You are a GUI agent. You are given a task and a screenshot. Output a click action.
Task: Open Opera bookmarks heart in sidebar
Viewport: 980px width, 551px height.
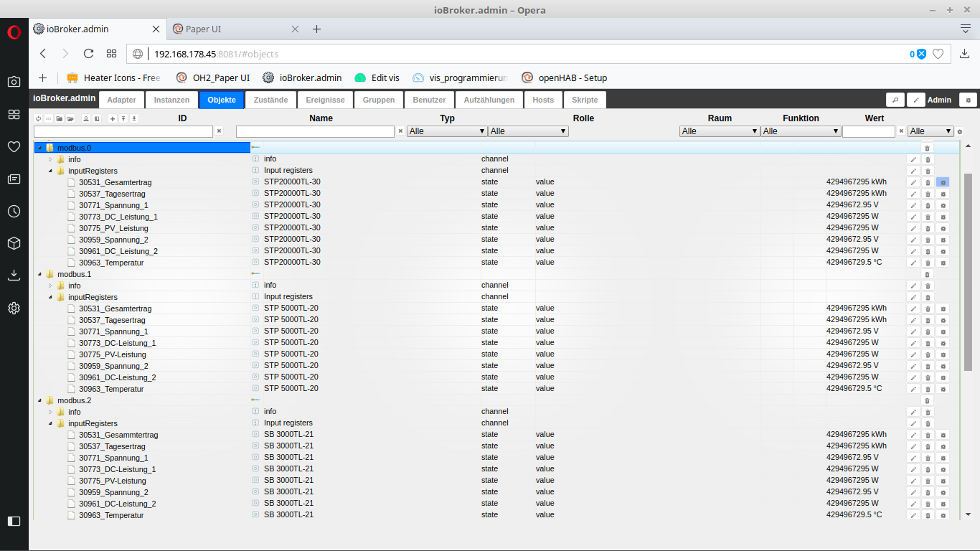(14, 146)
